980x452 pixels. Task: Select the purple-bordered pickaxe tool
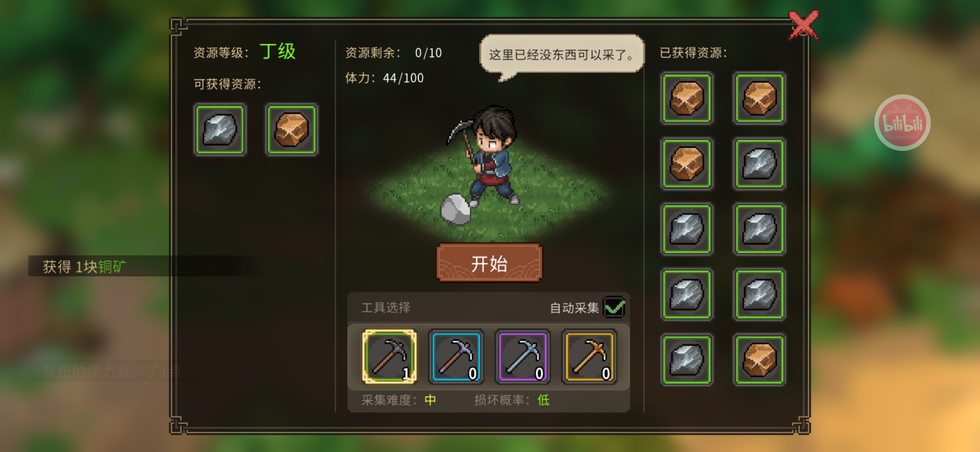[x=523, y=357]
